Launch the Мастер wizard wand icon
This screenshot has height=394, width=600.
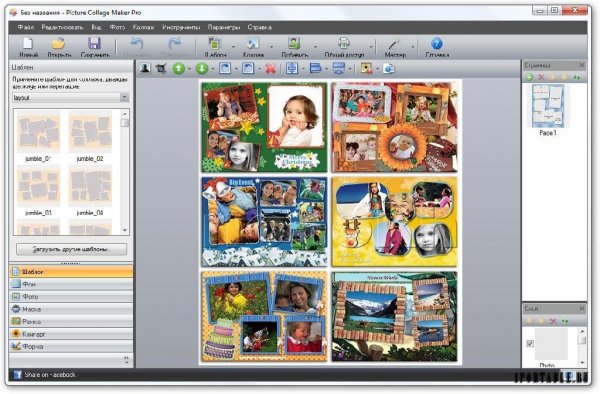(394, 44)
